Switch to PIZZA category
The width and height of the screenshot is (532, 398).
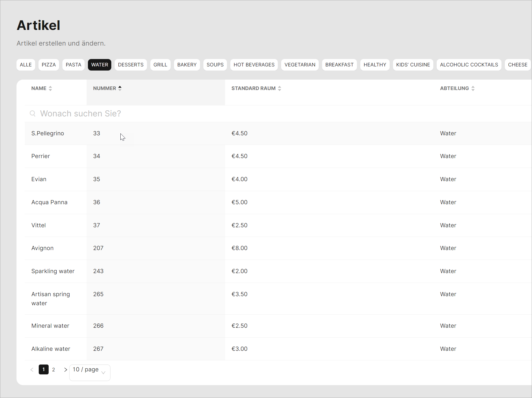(x=49, y=65)
